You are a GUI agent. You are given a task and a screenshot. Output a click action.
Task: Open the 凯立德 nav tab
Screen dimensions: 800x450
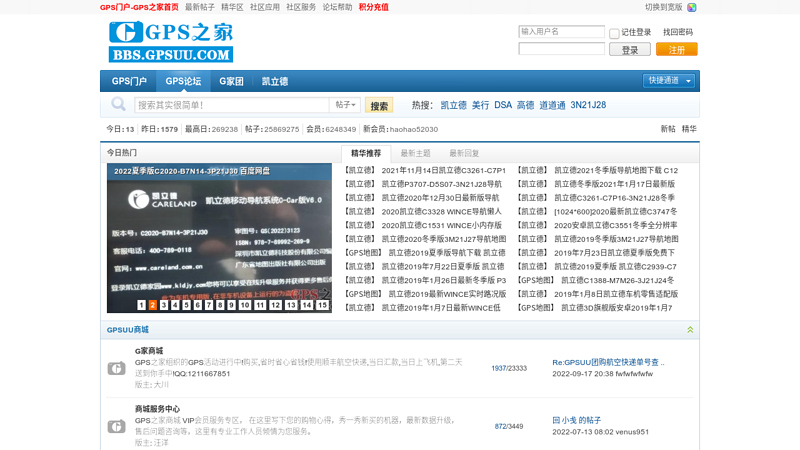[x=274, y=81]
